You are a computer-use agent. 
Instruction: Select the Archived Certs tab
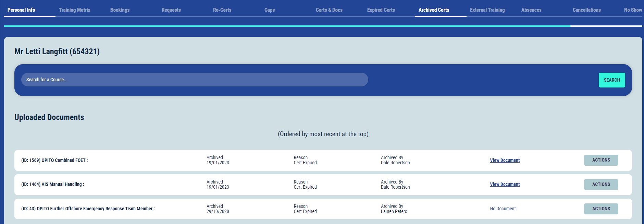[x=434, y=10]
